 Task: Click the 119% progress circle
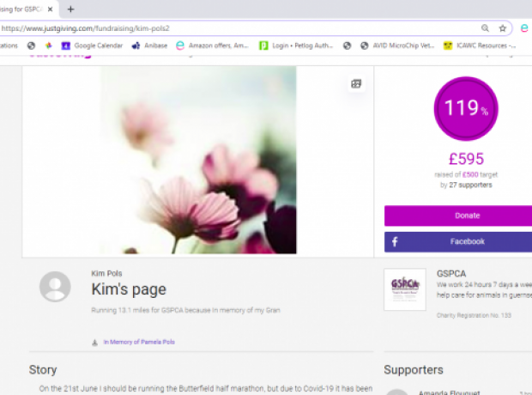point(466,109)
